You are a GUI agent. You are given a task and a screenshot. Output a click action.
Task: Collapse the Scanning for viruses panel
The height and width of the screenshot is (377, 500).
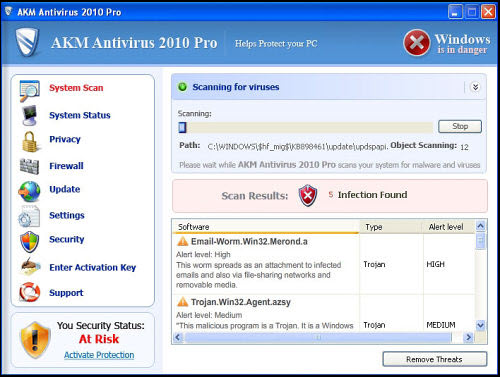click(475, 87)
